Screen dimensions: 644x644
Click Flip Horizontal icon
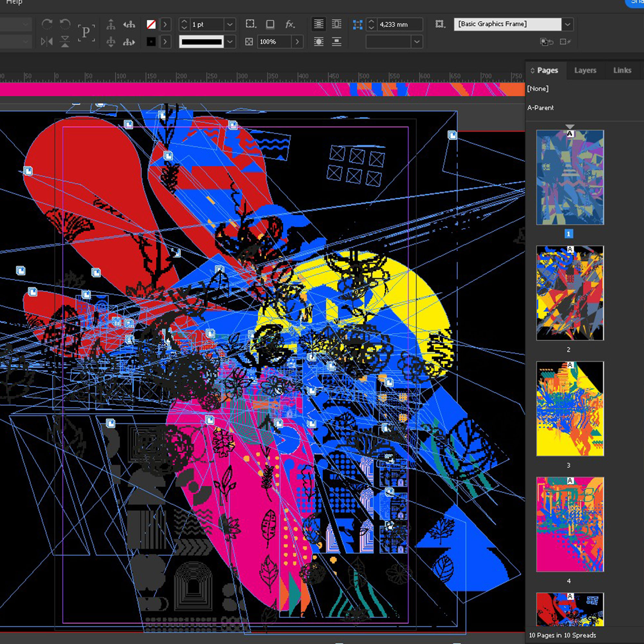[x=47, y=42]
